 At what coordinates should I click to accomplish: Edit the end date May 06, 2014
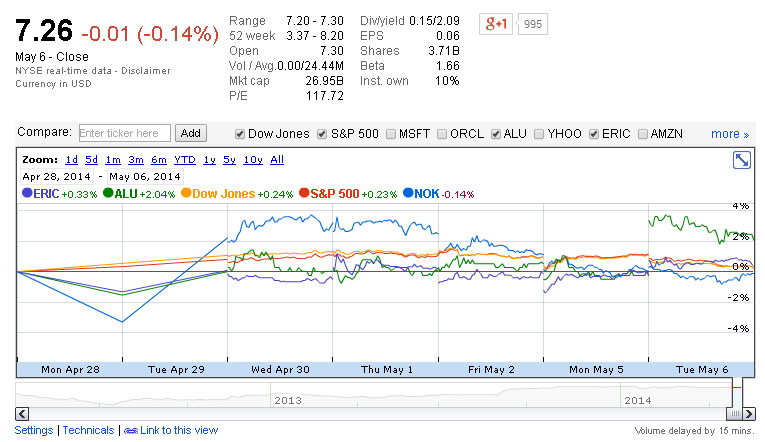pyautogui.click(x=145, y=177)
